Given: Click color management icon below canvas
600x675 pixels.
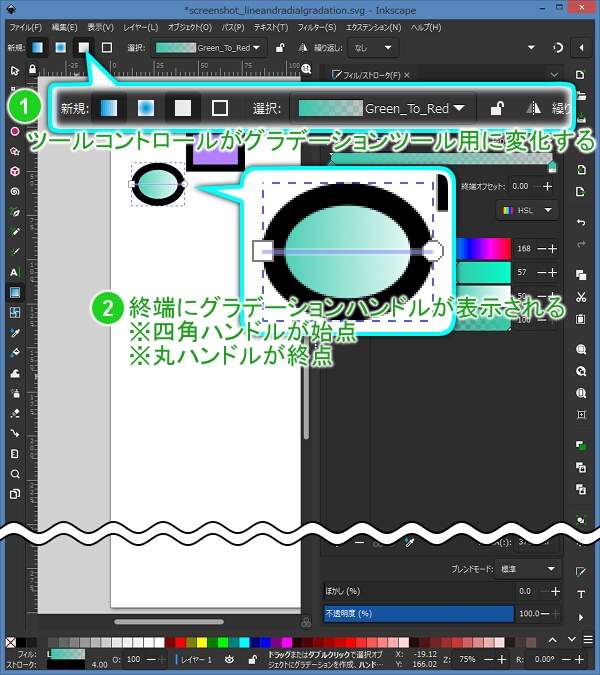Looking at the screenshot, I should coord(306,622).
